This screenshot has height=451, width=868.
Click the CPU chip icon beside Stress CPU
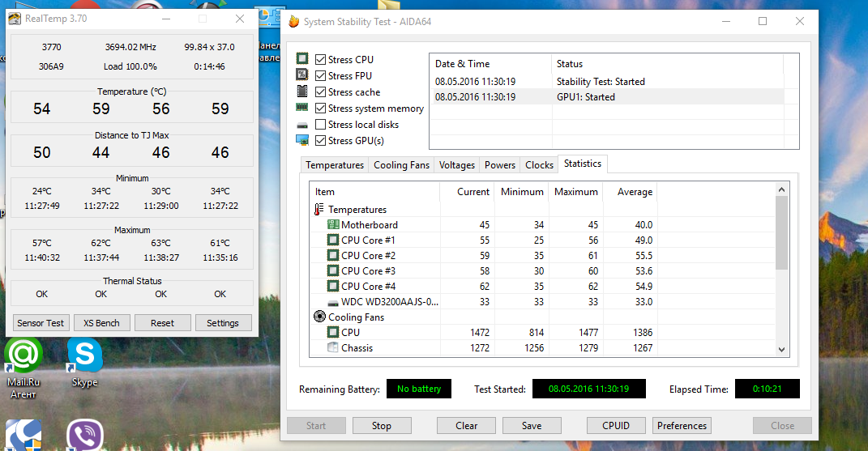coord(302,58)
